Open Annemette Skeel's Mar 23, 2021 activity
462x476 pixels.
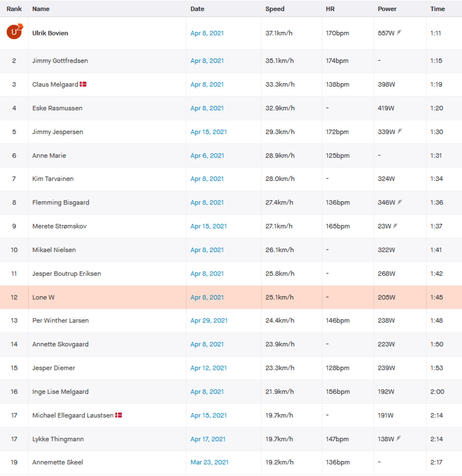coord(209,462)
